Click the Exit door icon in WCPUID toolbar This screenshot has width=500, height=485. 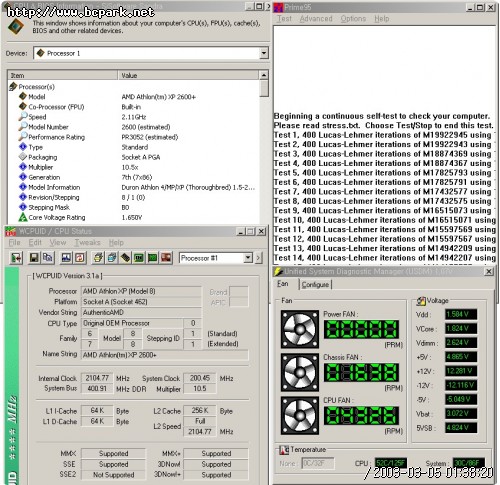tap(16, 258)
